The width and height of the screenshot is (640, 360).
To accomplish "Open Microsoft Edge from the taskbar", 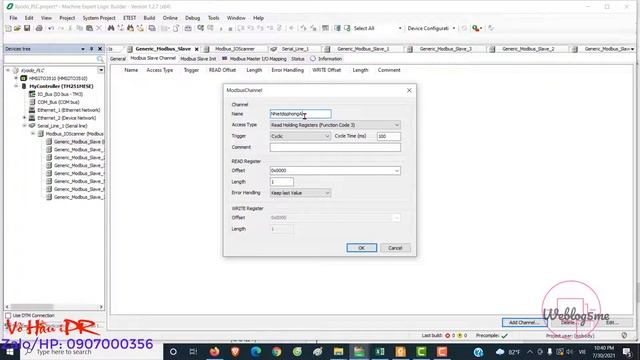I will click(x=256, y=351).
